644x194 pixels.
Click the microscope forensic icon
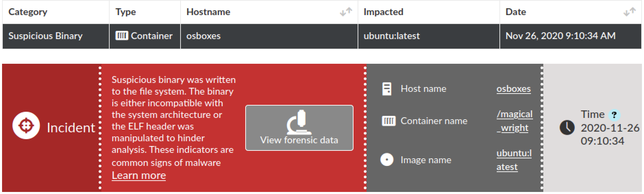coord(299,122)
